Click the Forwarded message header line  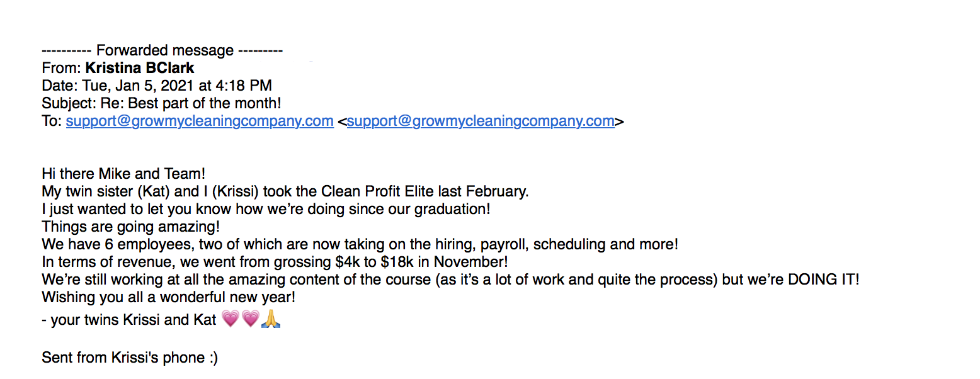pyautogui.click(x=162, y=50)
